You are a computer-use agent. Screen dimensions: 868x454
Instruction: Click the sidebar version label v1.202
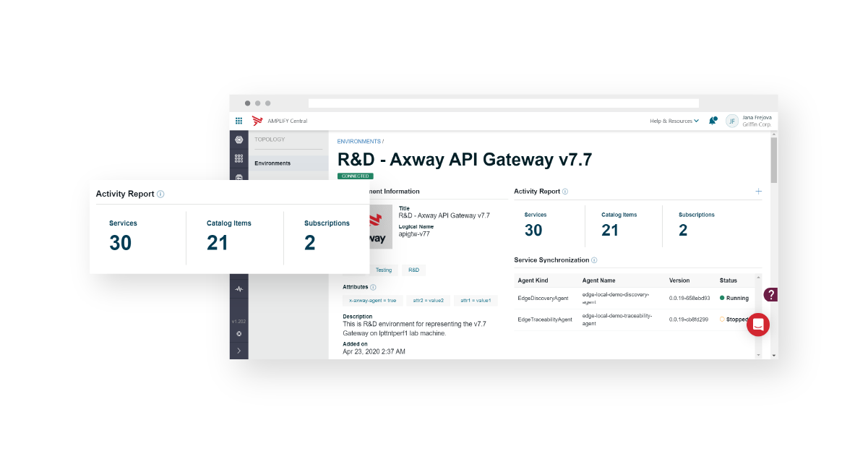point(239,321)
